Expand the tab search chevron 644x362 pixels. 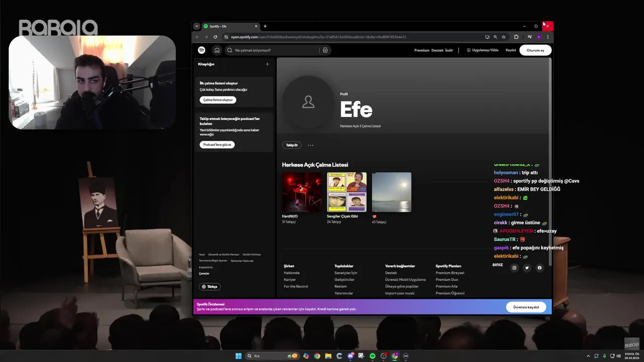click(197, 26)
